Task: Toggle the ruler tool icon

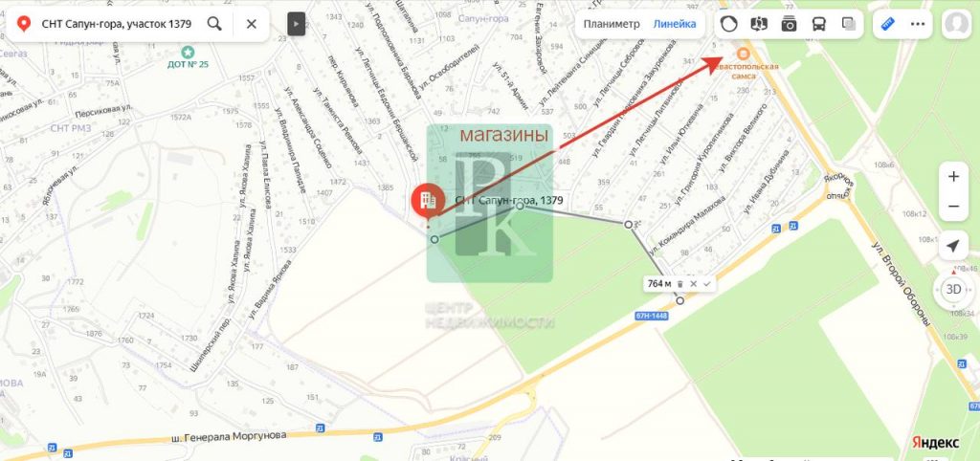Action: pos(887,24)
